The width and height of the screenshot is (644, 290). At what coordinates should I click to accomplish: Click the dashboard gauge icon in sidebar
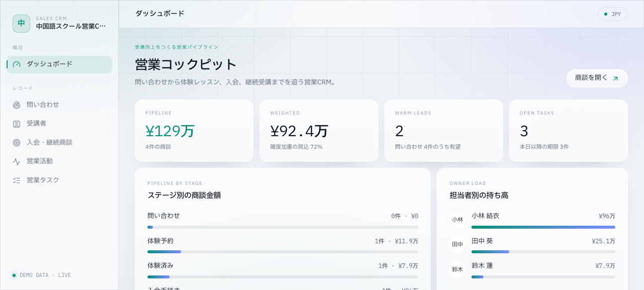coord(17,64)
